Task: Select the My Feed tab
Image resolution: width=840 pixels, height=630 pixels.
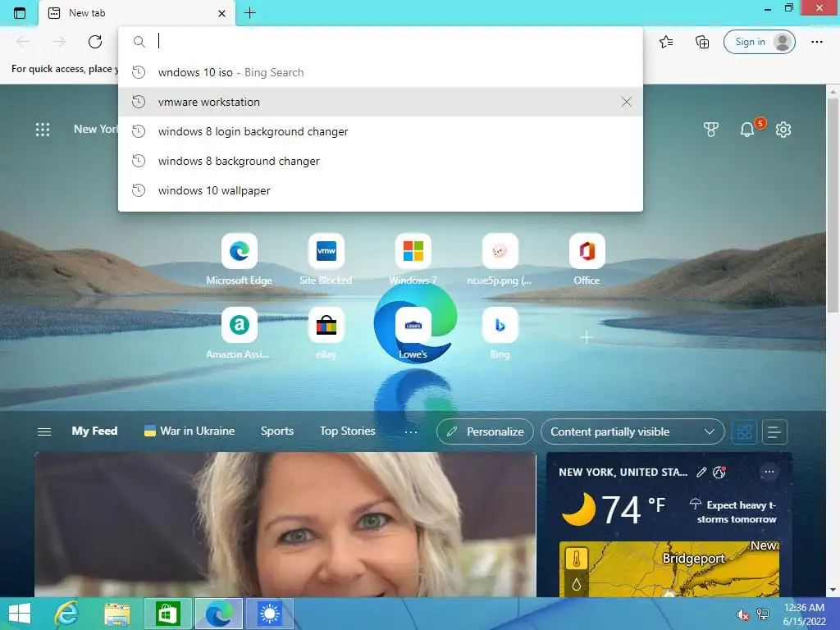Action: click(x=94, y=431)
